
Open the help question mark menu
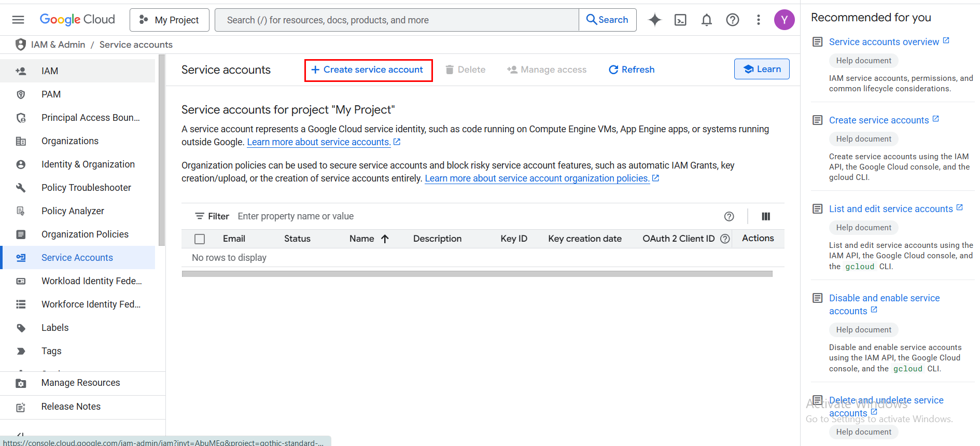click(732, 20)
